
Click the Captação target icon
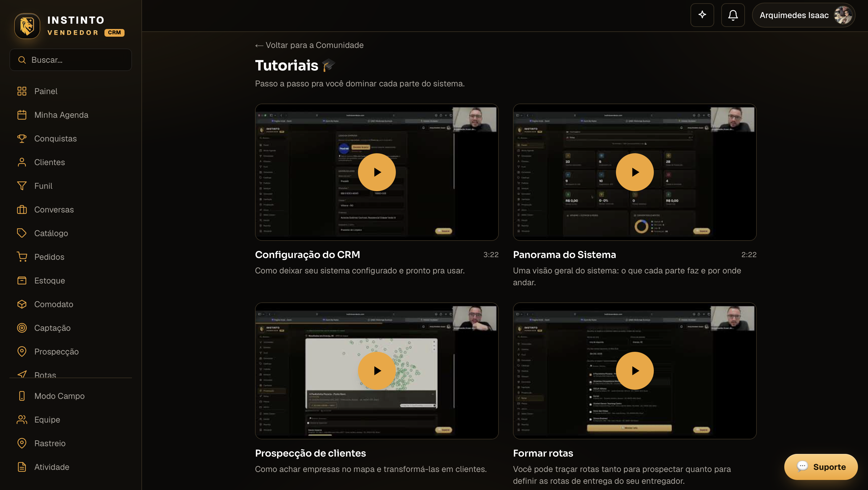pyautogui.click(x=22, y=328)
